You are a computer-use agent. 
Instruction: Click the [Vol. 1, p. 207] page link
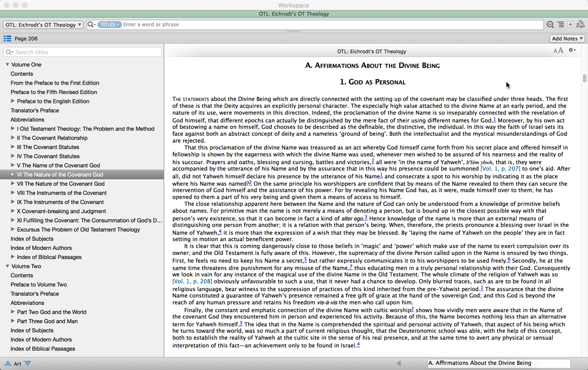point(500,169)
